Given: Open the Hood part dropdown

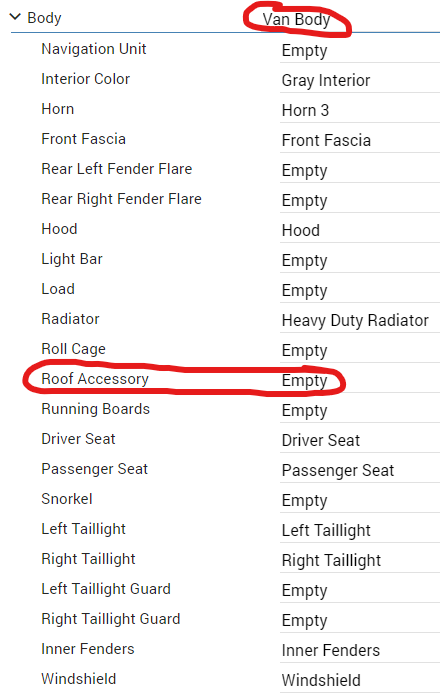Looking at the screenshot, I should click(x=360, y=230).
